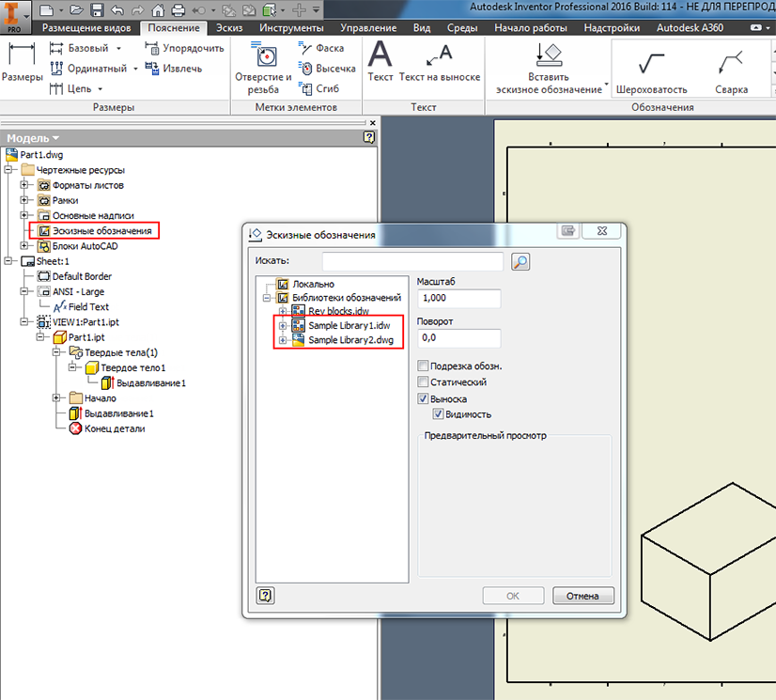Image resolution: width=776 pixels, height=700 pixels.
Task: Select the Punch (Высечка) note tool
Action: pos(327,69)
